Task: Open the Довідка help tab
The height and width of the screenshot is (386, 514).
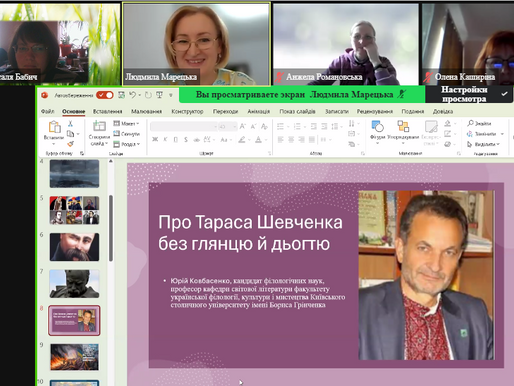Action: (443, 111)
